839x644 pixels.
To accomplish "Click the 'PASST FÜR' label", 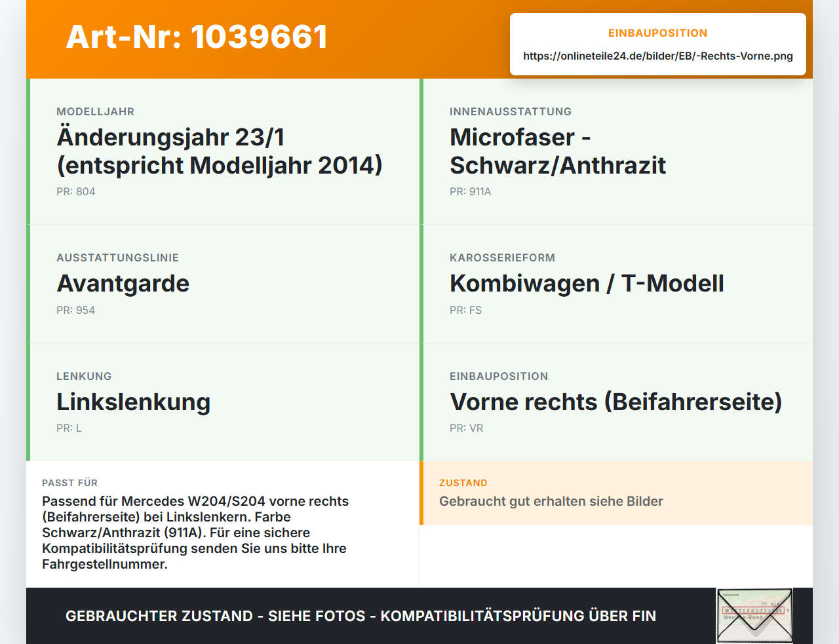I will coord(70,483).
